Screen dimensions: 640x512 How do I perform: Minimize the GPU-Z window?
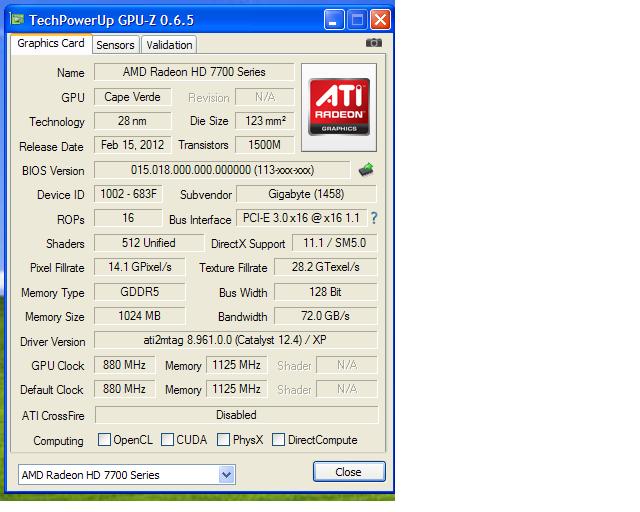[x=334, y=20]
